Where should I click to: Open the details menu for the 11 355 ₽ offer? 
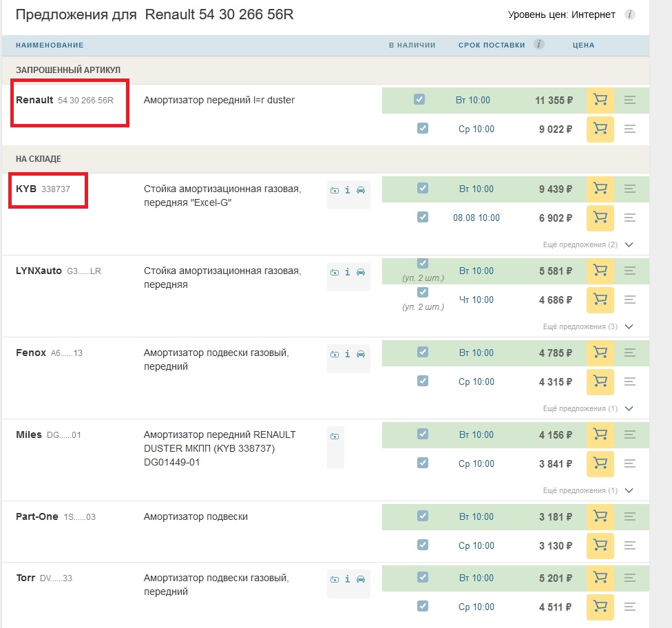click(629, 101)
